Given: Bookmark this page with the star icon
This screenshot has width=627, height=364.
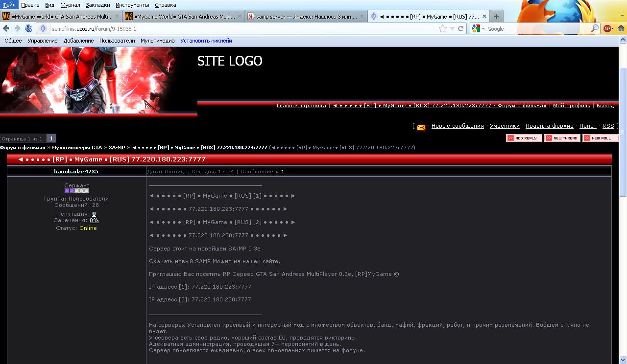Looking at the screenshot, I should tap(443, 29).
